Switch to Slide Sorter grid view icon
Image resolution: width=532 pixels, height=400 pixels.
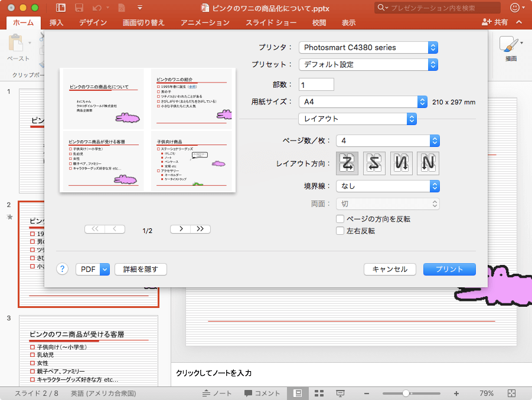pos(319,394)
